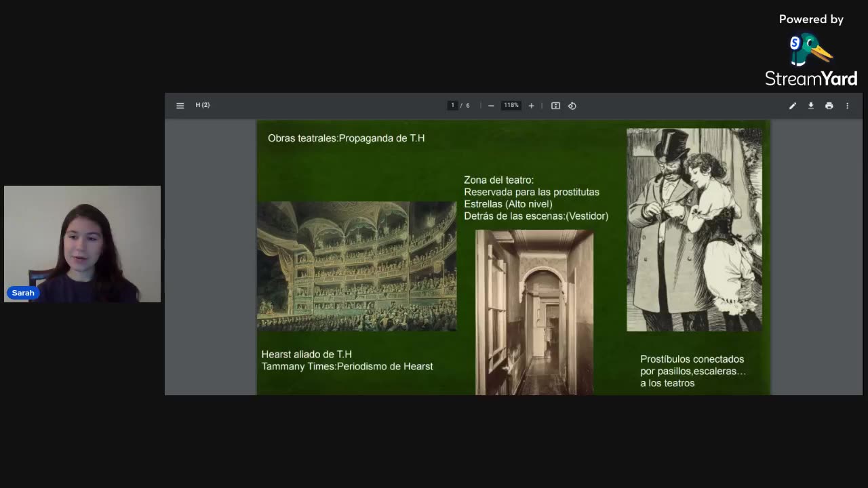Click the 'Estrellas (Alto nivel)' line
Screen dimensions: 868x488
(508, 204)
